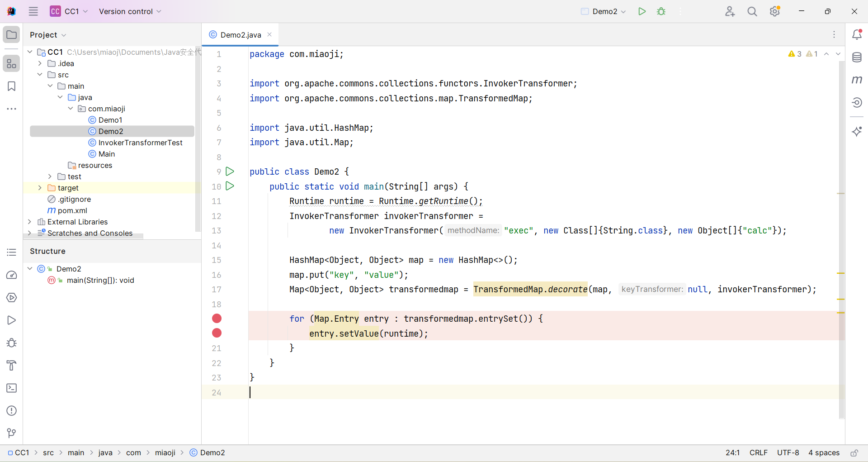
Task: Click the UTF-8 encoding in status bar
Action: tap(788, 453)
